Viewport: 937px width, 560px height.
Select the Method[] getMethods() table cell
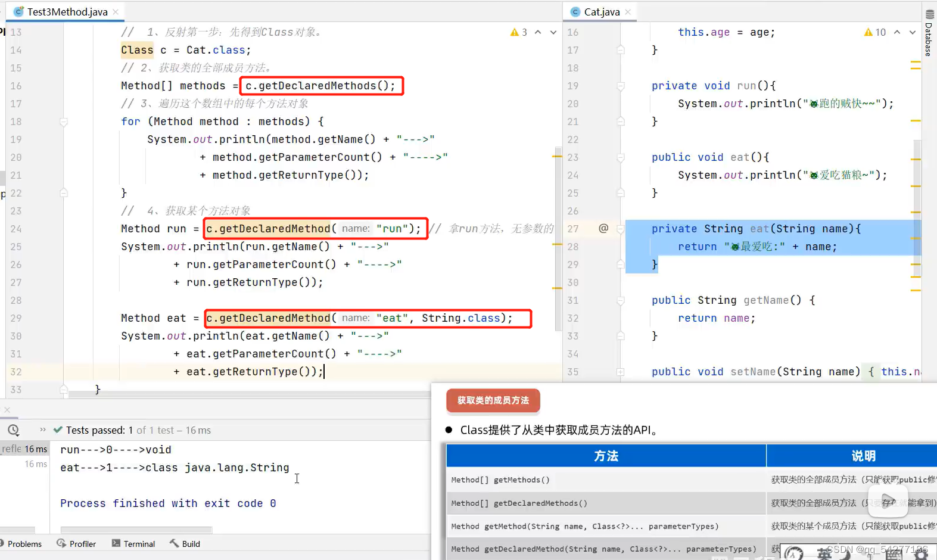click(x=606, y=480)
